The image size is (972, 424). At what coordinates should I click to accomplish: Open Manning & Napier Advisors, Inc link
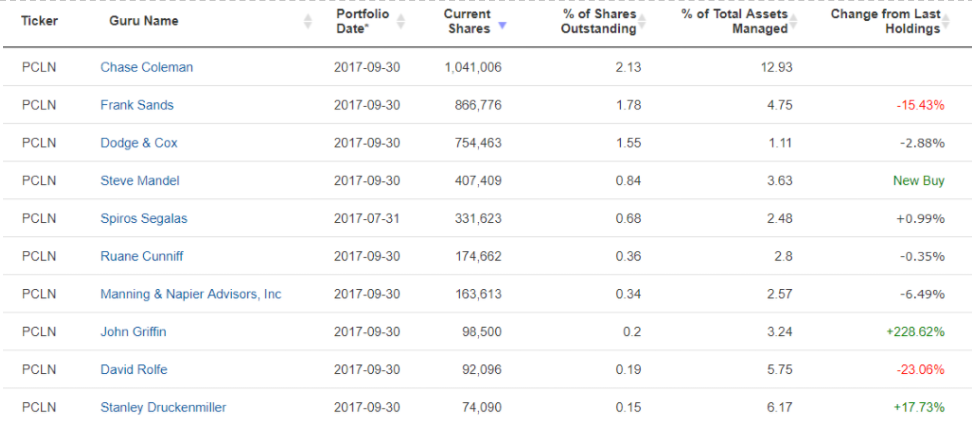click(191, 294)
